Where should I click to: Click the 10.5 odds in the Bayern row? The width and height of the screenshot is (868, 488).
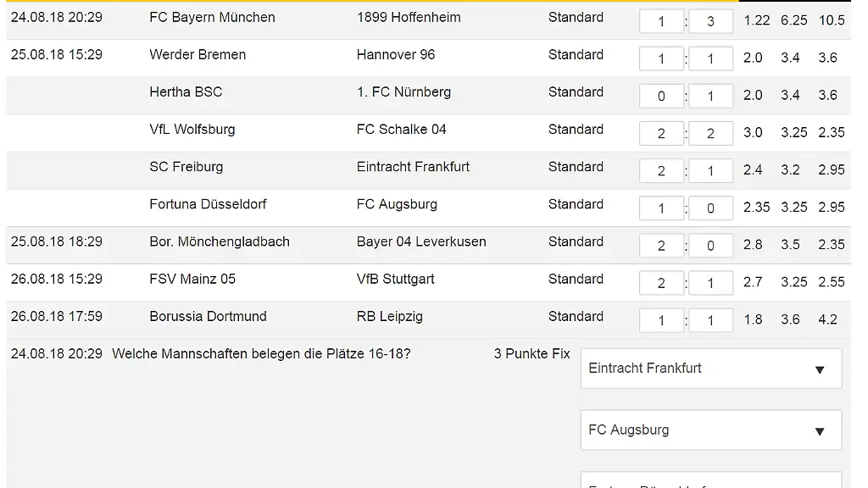[832, 20]
